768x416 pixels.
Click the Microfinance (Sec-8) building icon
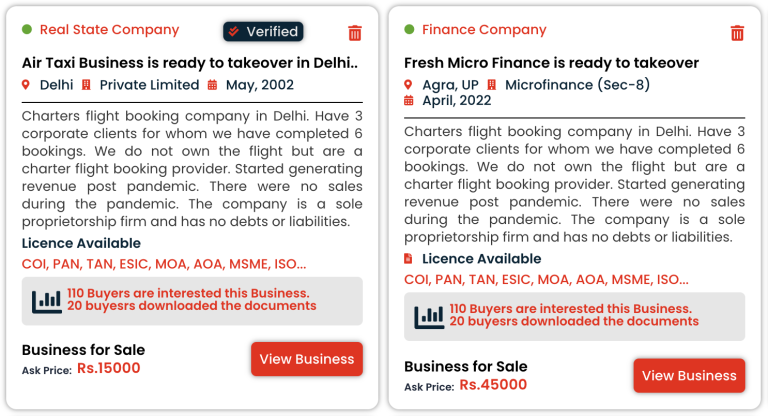pyautogui.click(x=491, y=85)
